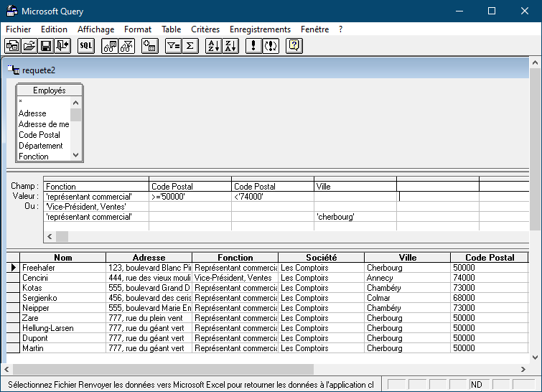Click the Help question mark toolbar icon

coord(294,46)
